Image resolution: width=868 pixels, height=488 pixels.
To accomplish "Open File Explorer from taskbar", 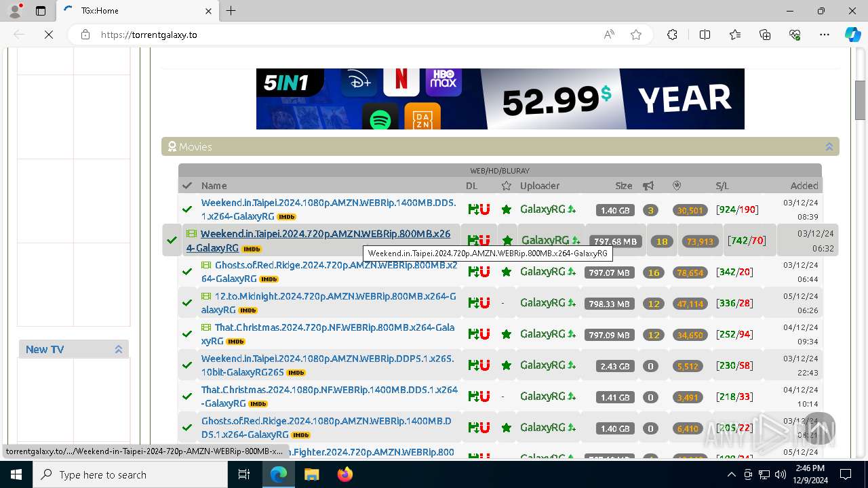I will 311,474.
